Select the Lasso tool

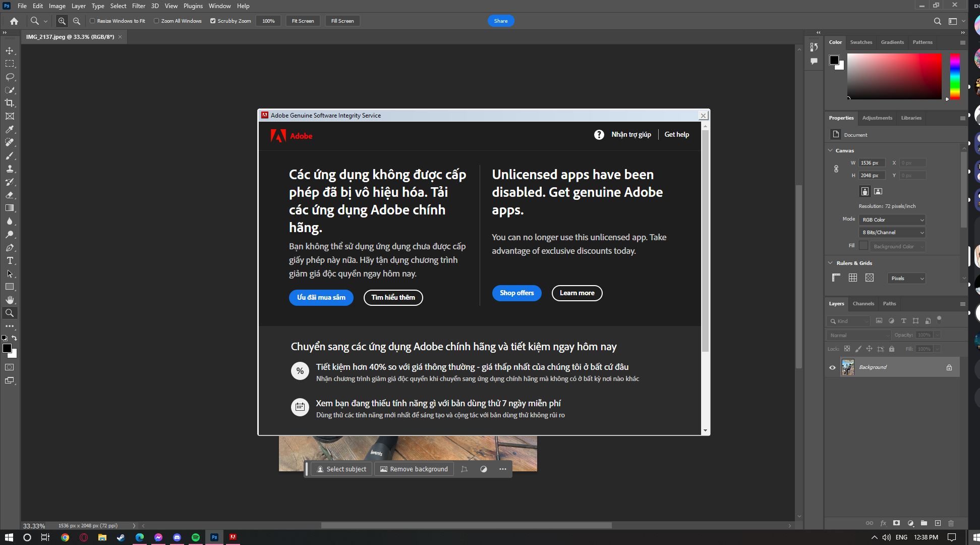(10, 77)
